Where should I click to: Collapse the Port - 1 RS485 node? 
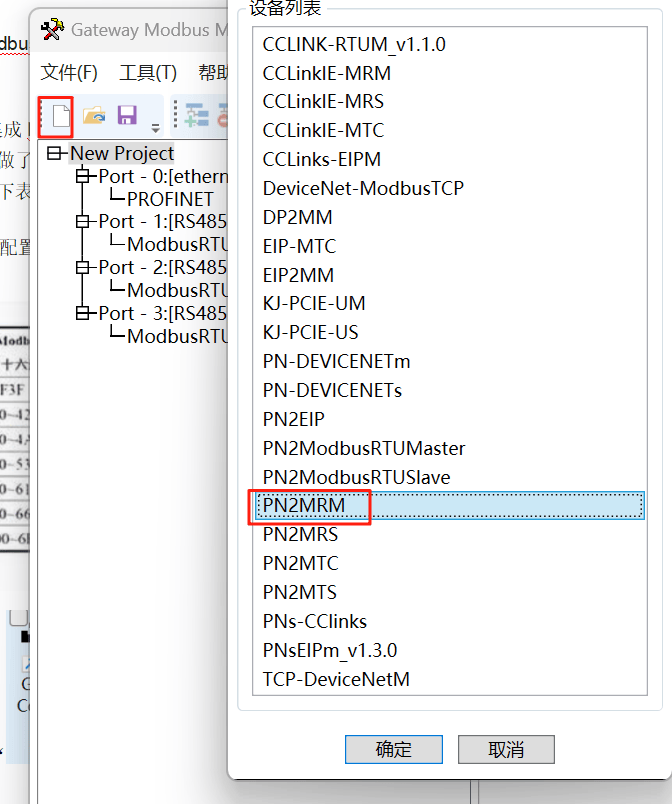point(82,222)
